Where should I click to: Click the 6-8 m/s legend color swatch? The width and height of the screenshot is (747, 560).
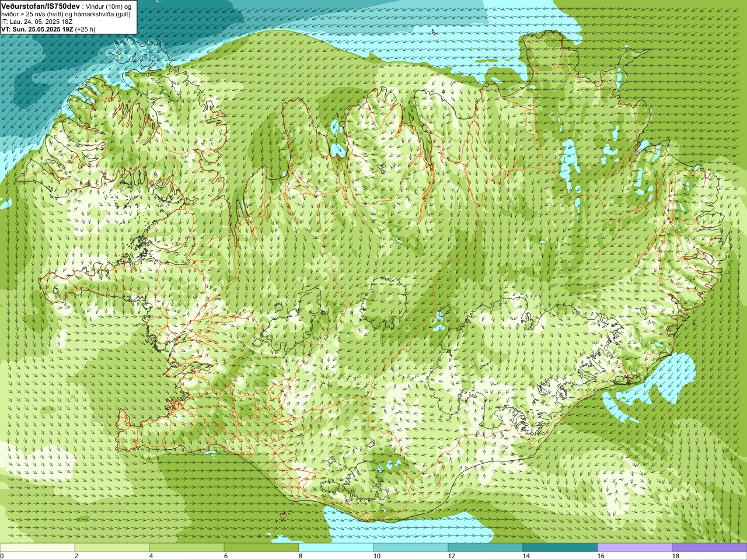coord(261,548)
